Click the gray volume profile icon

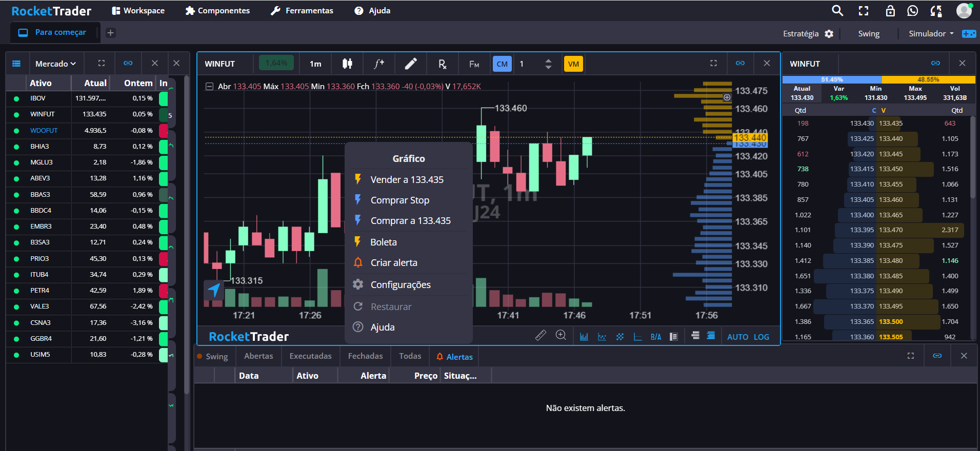(695, 335)
